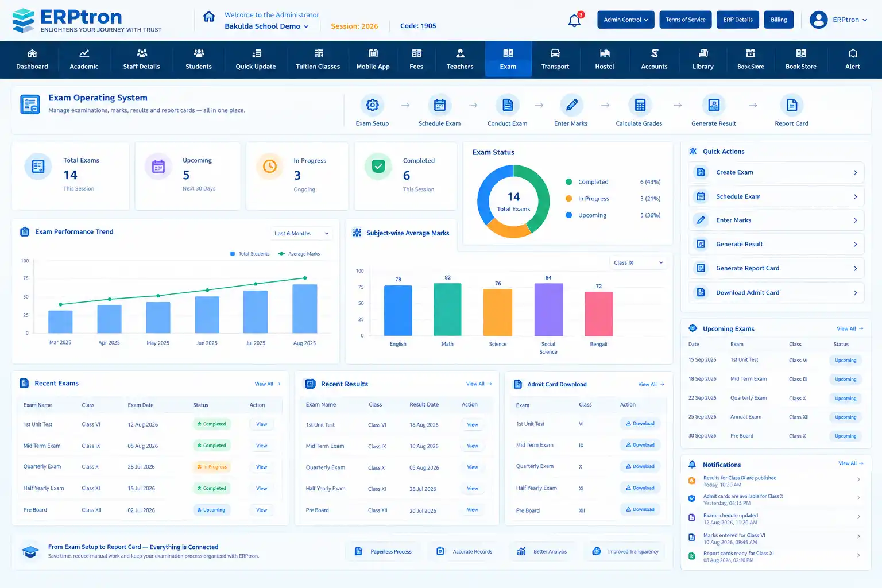Open the ERPtron user avatar icon
Image resolution: width=882 pixels, height=588 pixels.
(818, 20)
